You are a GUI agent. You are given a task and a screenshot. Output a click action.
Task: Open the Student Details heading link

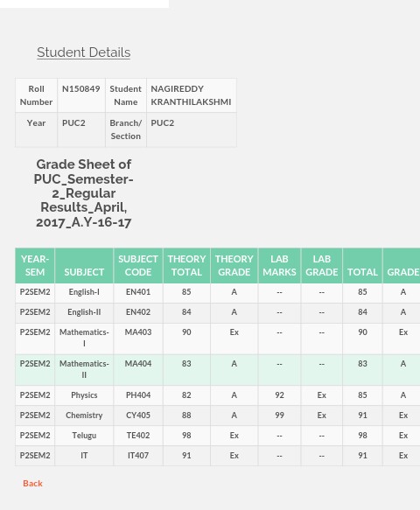(84, 52)
